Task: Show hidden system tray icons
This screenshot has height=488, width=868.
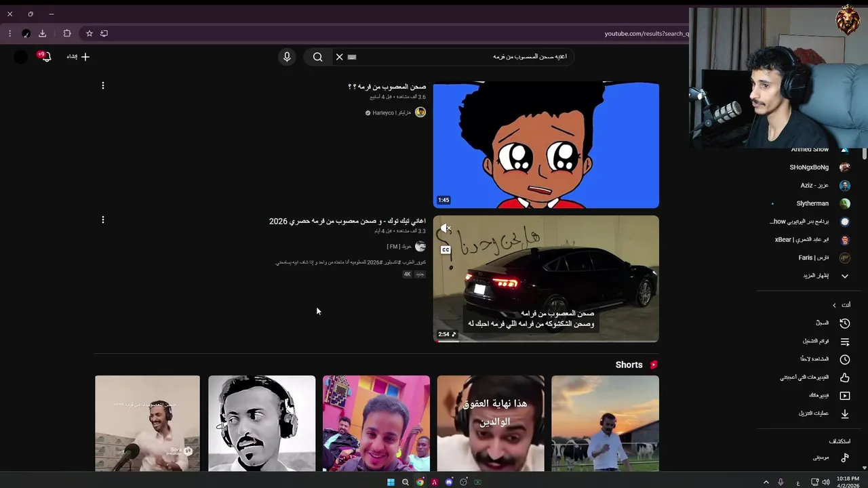Action: tap(766, 482)
